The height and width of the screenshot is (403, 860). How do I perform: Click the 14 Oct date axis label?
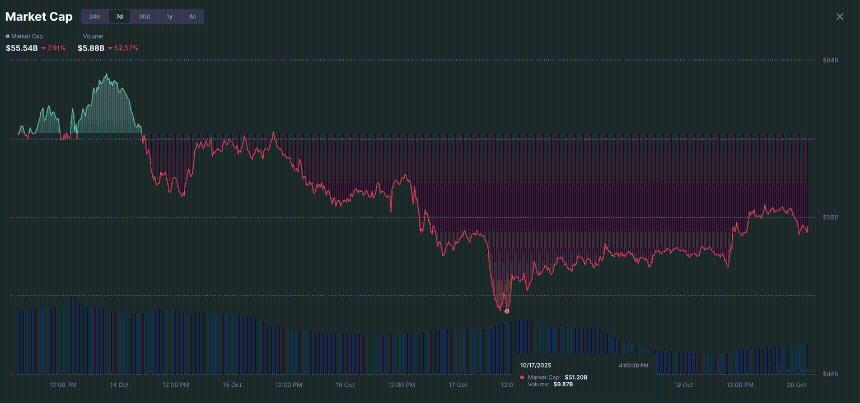point(119,383)
